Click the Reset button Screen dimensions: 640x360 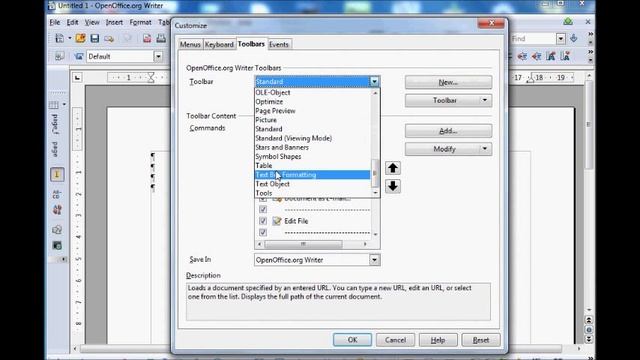(481, 340)
